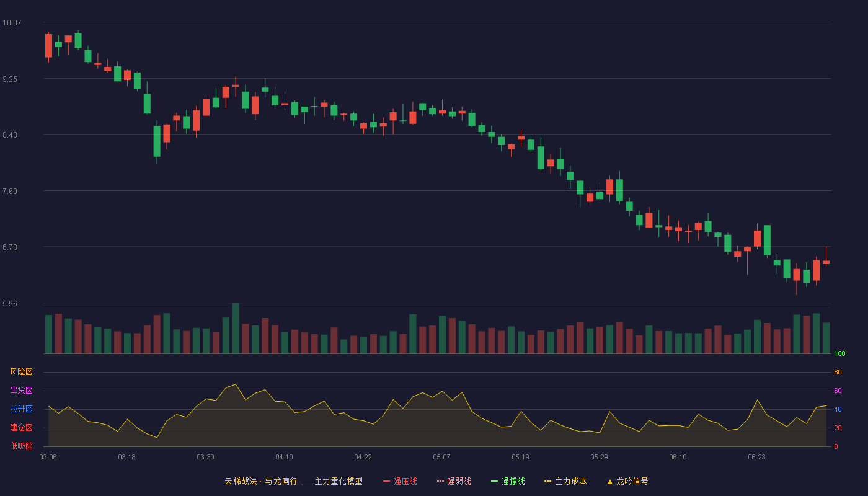Viewport: 868px width, 496px height.
Task: Click the 05-19 date label
Action: [520, 457]
